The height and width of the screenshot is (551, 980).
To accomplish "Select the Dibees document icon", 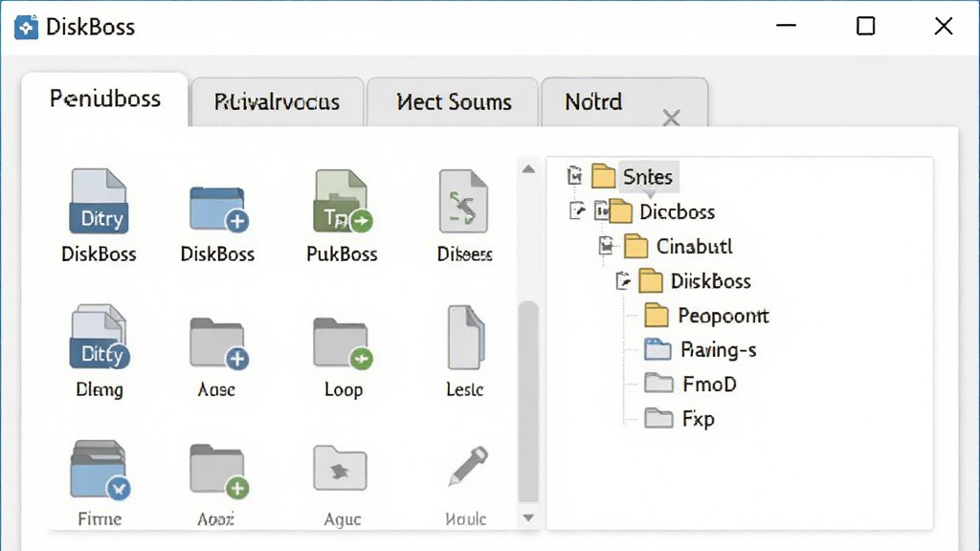I will 463,201.
